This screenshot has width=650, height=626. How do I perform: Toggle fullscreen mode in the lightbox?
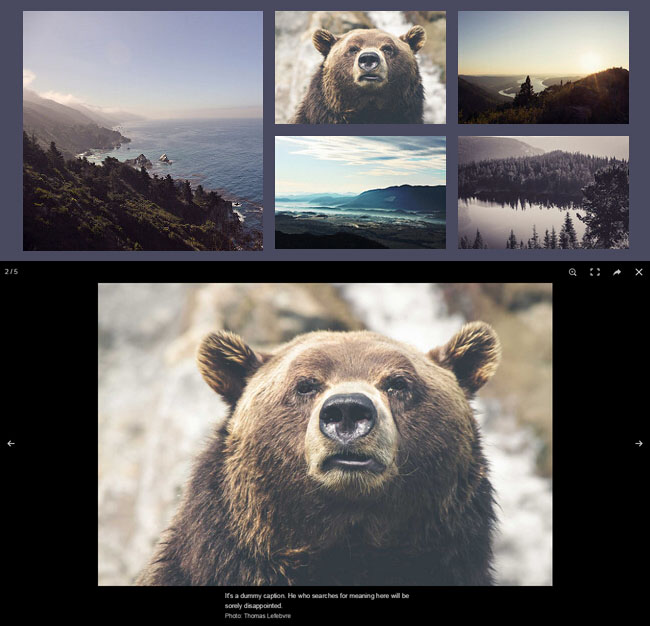pyautogui.click(x=595, y=272)
